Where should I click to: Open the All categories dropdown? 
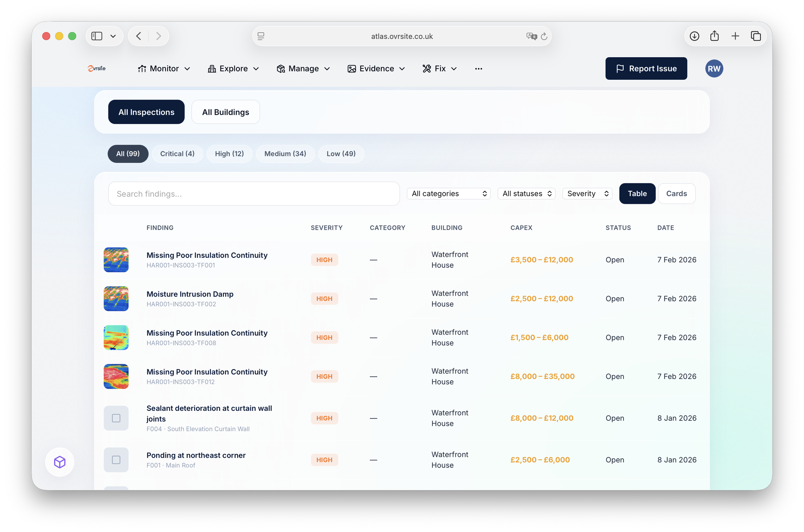coord(448,194)
